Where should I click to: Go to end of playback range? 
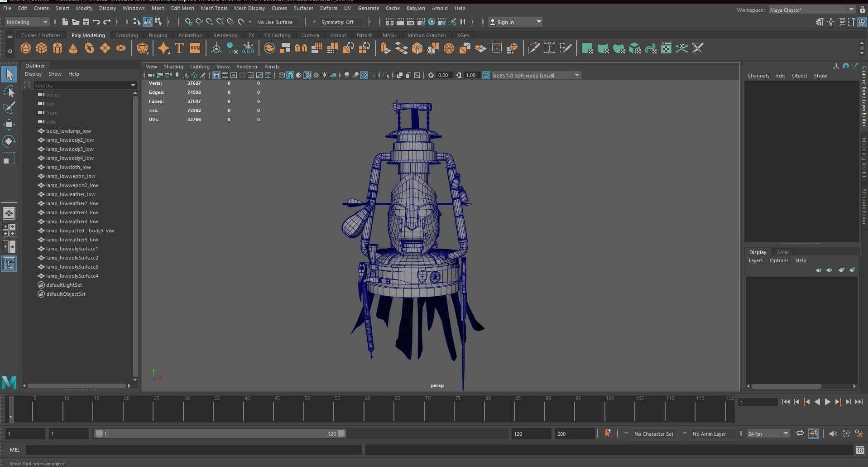click(858, 402)
